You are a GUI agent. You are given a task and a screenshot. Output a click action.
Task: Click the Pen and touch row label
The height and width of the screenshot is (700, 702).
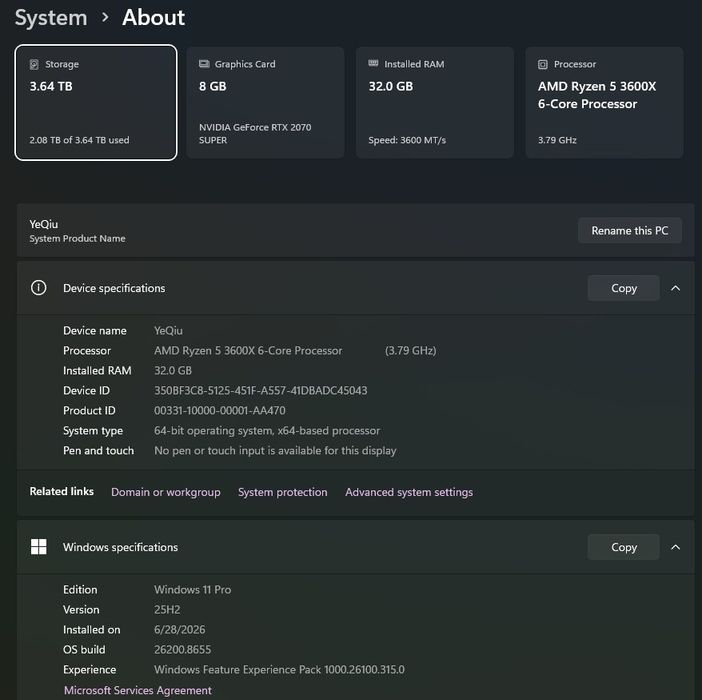click(x=98, y=450)
